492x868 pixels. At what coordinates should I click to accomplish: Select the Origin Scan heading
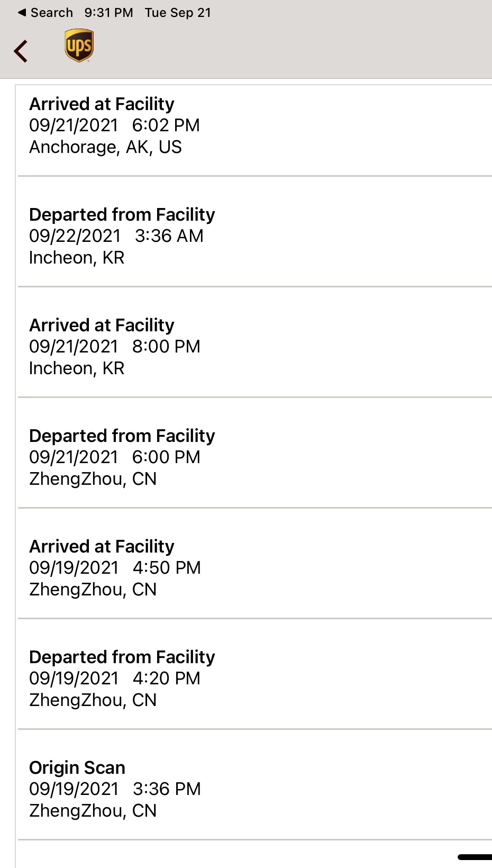(77, 767)
